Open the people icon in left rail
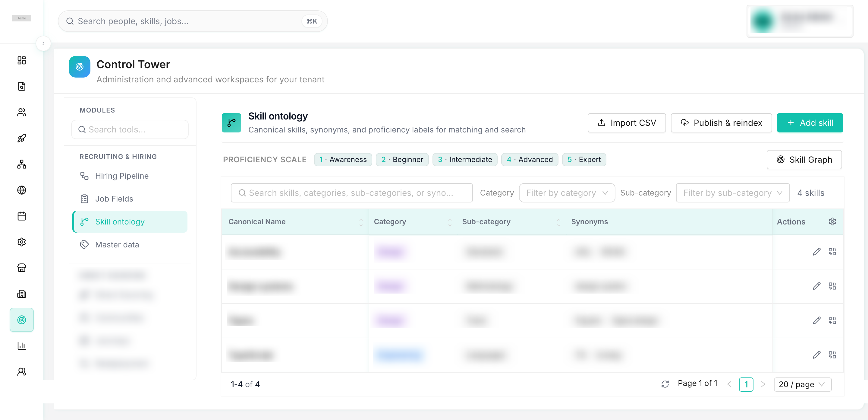The height and width of the screenshot is (420, 868). [22, 112]
